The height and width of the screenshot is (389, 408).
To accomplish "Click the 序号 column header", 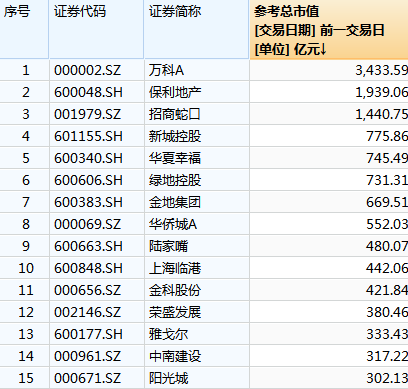I will tap(24, 30).
